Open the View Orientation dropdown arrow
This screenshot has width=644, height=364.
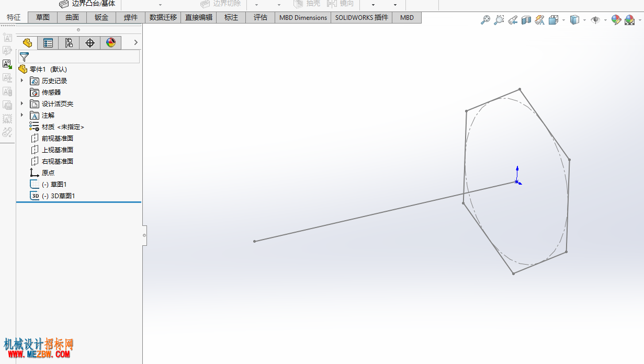point(563,20)
